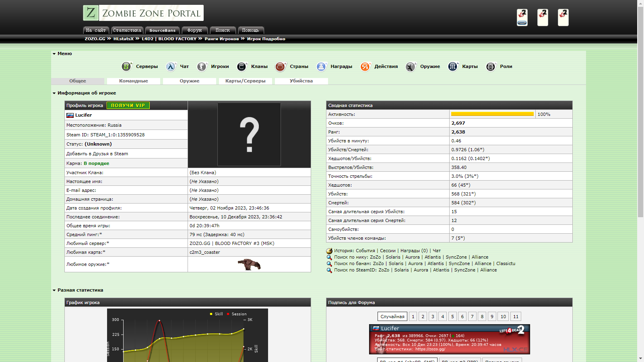644x362 pixels.
Task: Open the Карты/Серверы tab
Action: pyautogui.click(x=246, y=81)
